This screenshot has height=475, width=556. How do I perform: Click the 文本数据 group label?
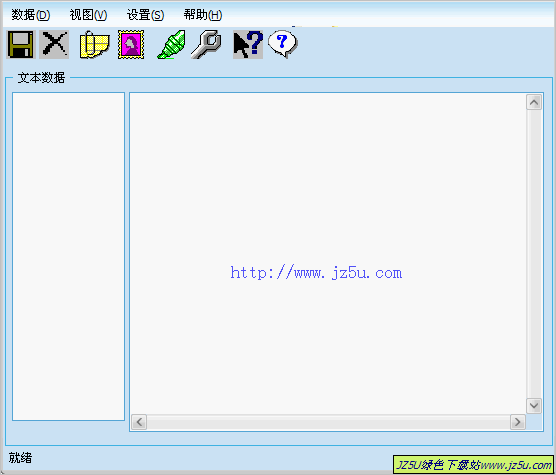point(41,78)
